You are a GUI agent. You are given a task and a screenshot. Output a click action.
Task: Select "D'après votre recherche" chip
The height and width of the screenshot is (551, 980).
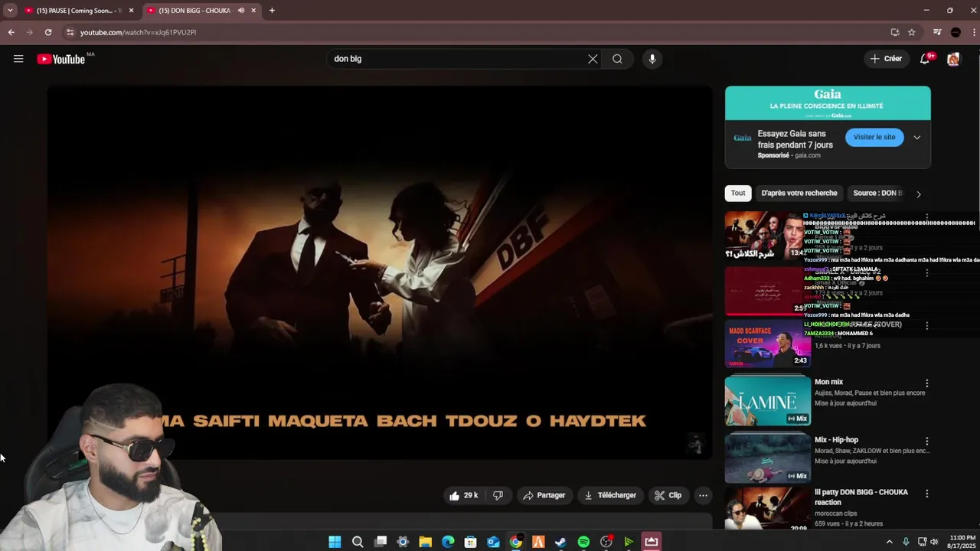pos(799,193)
